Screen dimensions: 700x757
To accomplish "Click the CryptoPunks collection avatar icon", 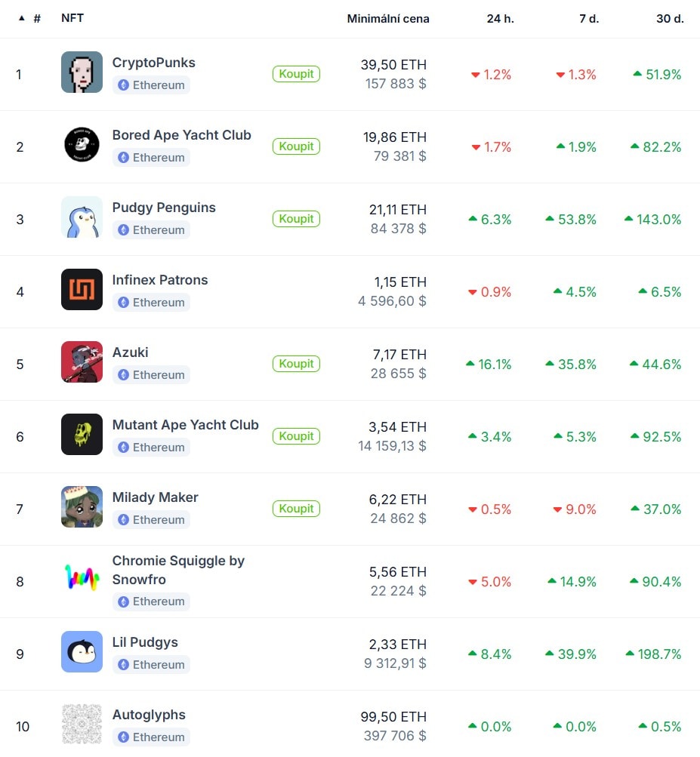I will [x=82, y=72].
